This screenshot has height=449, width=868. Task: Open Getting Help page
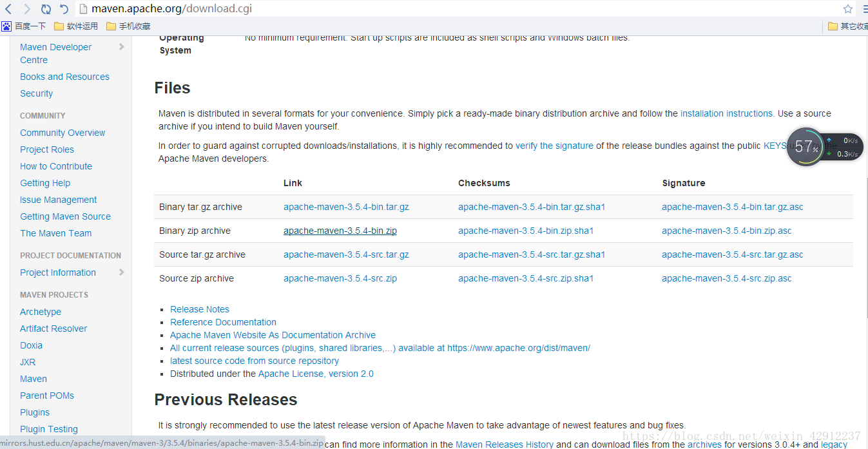point(45,183)
